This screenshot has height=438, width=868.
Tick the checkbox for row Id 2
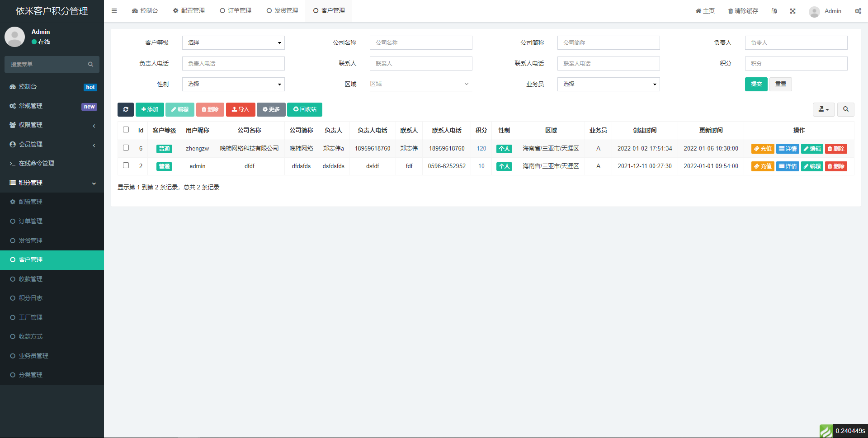(126, 165)
